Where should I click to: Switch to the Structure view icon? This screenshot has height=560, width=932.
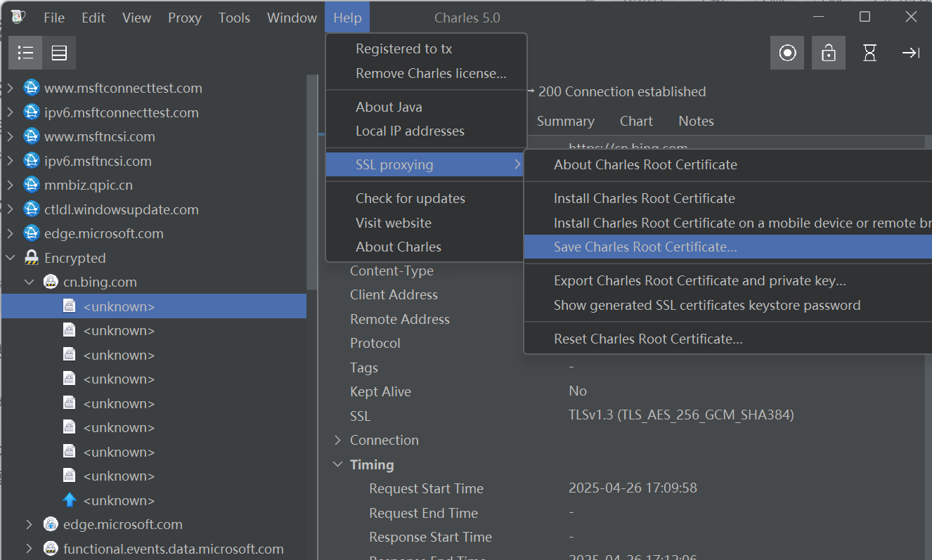[26, 53]
